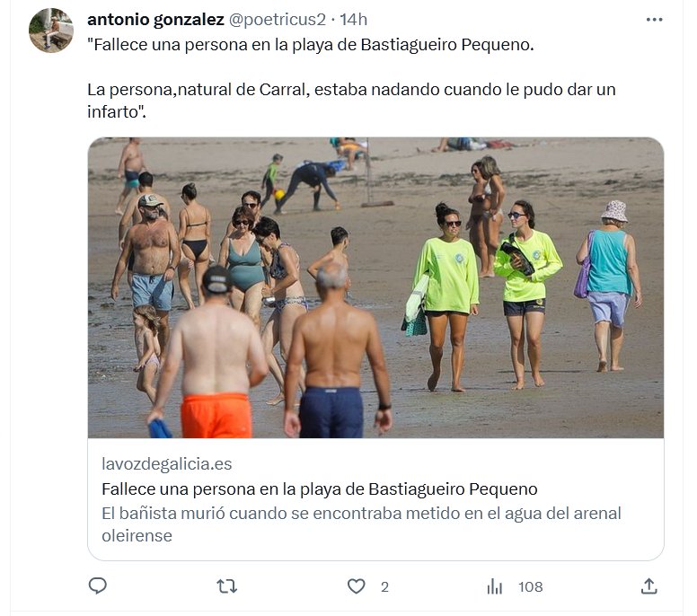Viewport: 697px width, 616px height.
Task: Open antonio gonzalez's profile avatar
Action: [51, 31]
